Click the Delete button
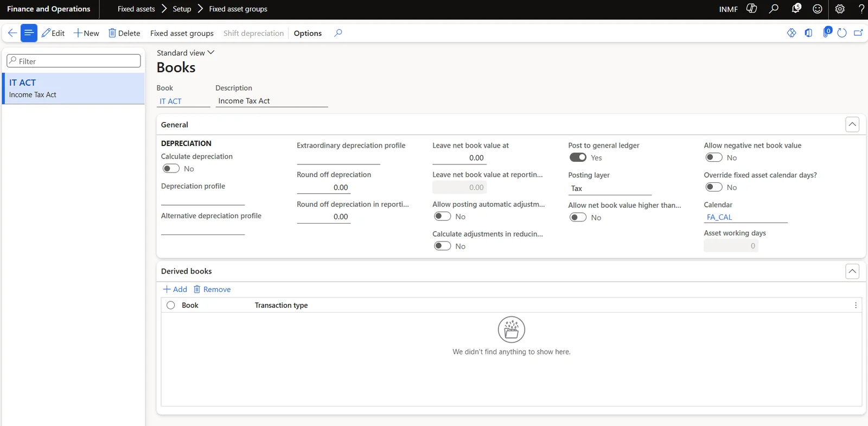 124,33
